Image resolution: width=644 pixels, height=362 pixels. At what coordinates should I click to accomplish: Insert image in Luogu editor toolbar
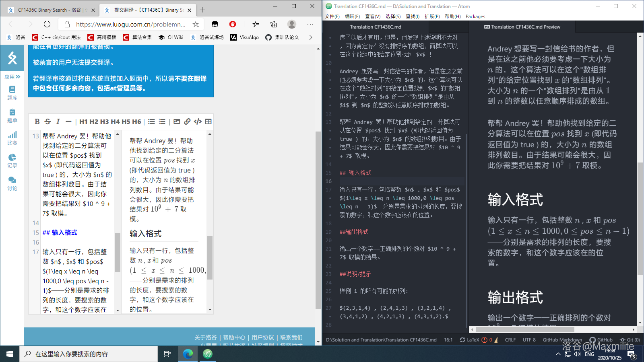pyautogui.click(x=177, y=121)
